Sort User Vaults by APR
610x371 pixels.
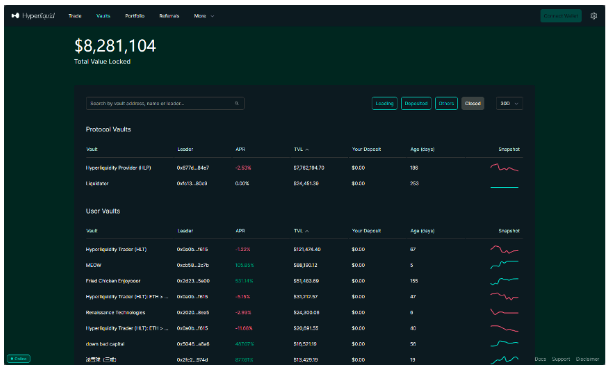(240, 231)
